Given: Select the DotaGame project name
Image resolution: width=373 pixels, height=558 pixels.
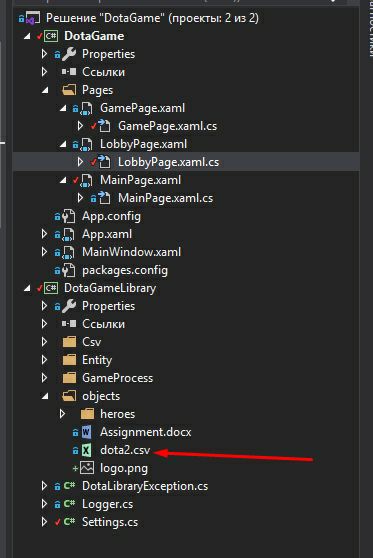Looking at the screenshot, I should (94, 36).
